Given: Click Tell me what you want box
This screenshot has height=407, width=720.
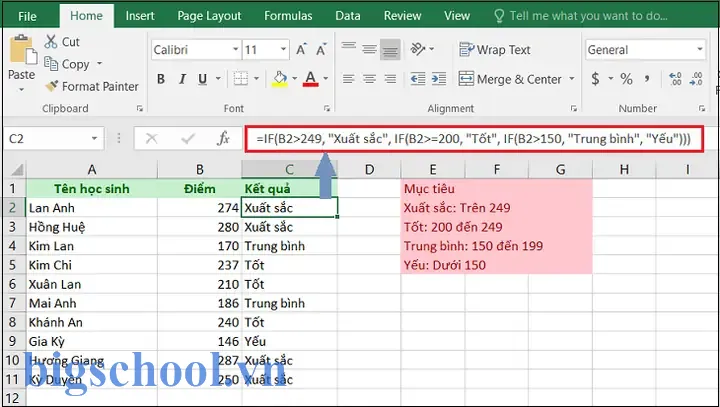Looking at the screenshot, I should pyautogui.click(x=581, y=16).
